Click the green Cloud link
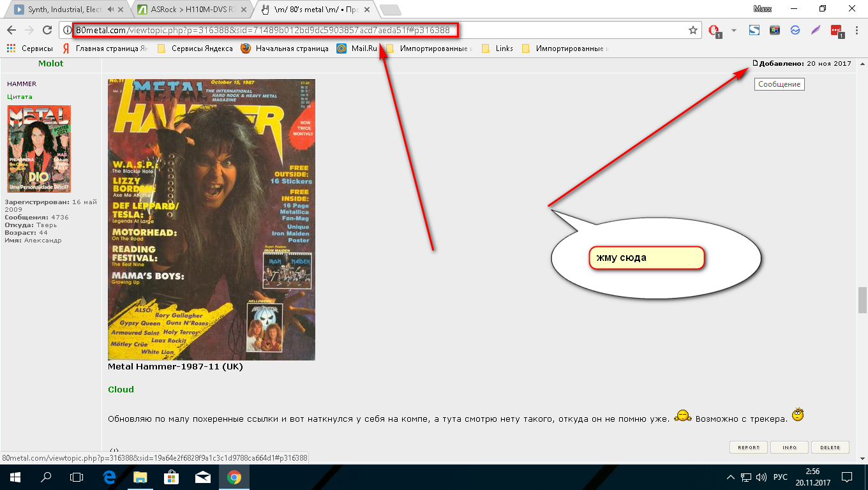The height and width of the screenshot is (490, 868). point(121,389)
